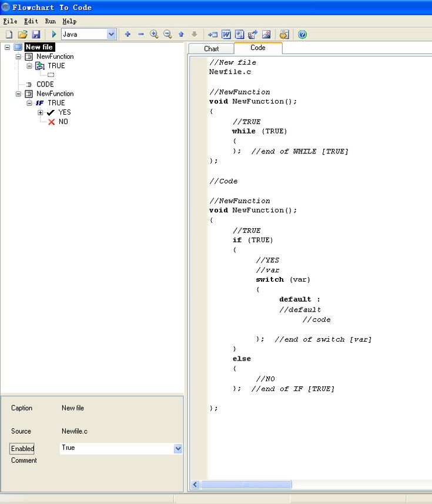Switch to the Chart tab
This screenshot has width=432, height=504.
tap(212, 49)
